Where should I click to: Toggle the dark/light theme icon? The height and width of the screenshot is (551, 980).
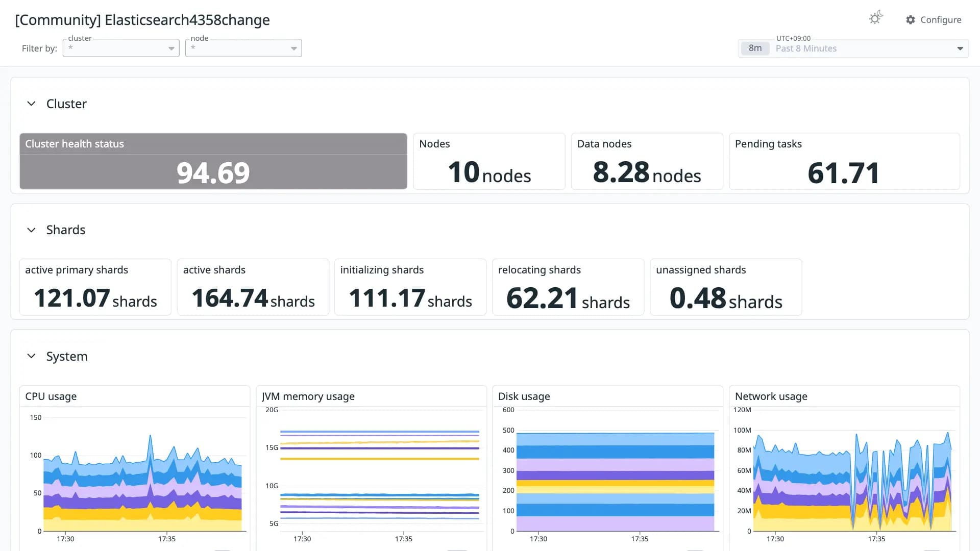tap(875, 18)
